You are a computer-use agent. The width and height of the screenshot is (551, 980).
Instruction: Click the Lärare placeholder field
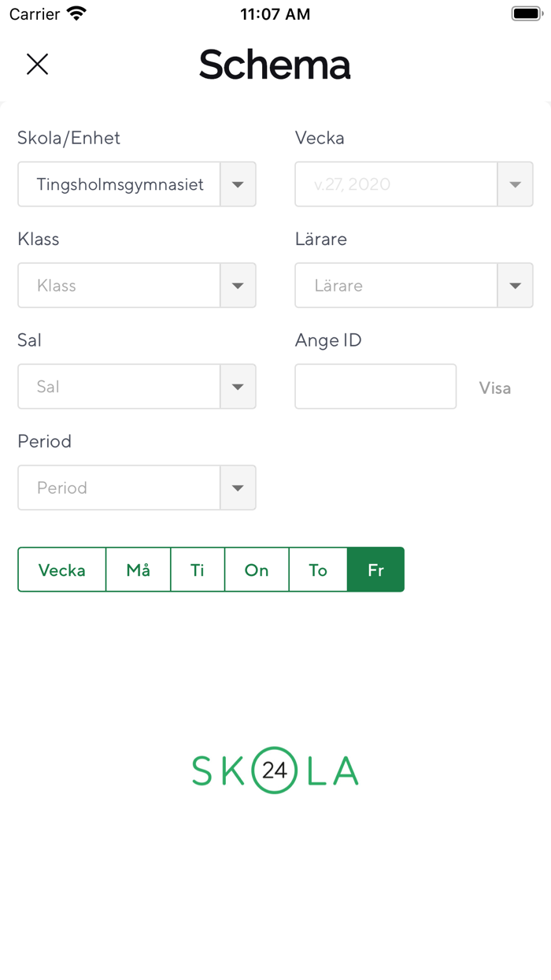[x=397, y=285]
